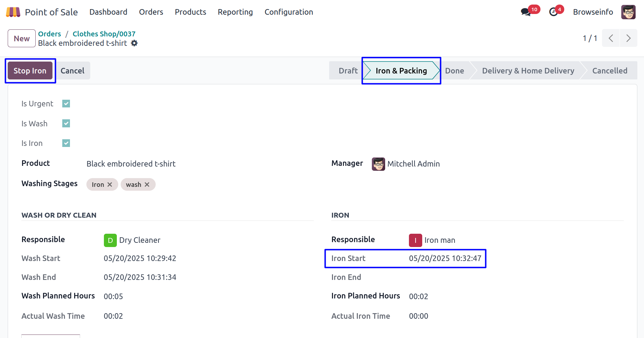Image resolution: width=644 pixels, height=338 pixels.
Task: Select the Done stage in status bar
Action: pos(454,71)
